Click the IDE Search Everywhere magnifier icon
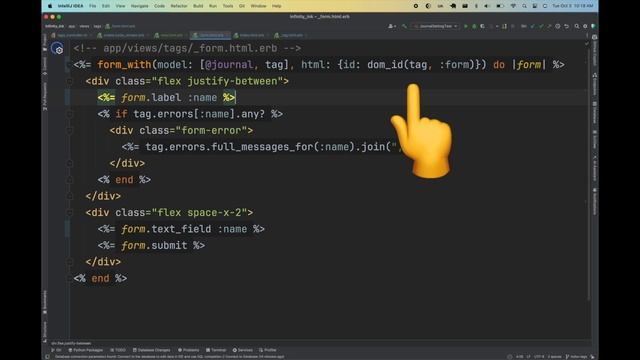 (577, 26)
